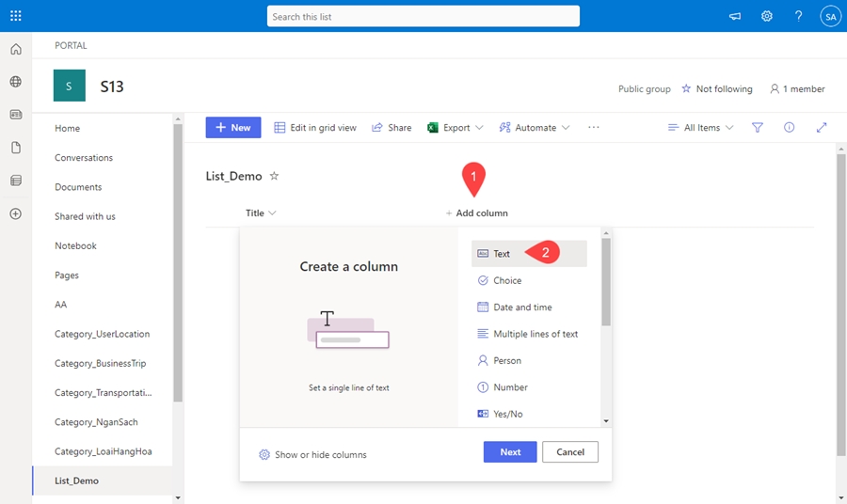Select Text column type option

tap(502, 254)
